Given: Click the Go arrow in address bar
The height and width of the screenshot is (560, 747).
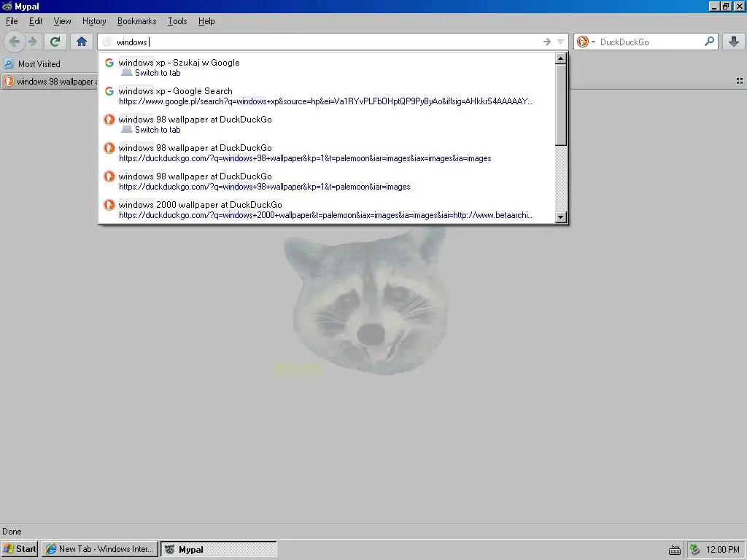Looking at the screenshot, I should tap(547, 42).
